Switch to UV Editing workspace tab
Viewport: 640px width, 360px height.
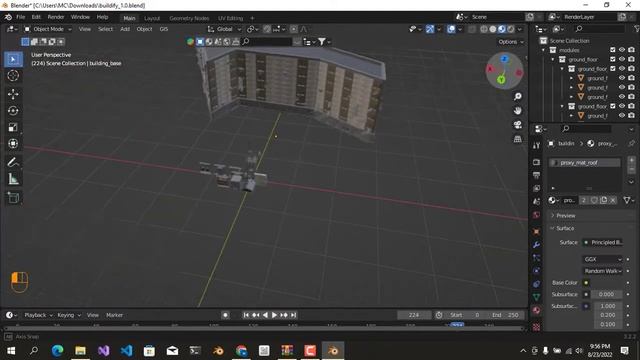pyautogui.click(x=230, y=18)
